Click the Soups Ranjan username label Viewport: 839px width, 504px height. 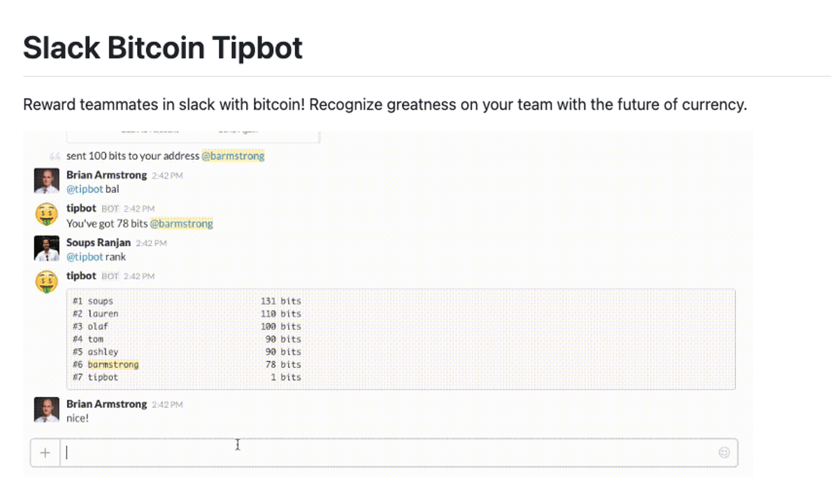pos(99,243)
